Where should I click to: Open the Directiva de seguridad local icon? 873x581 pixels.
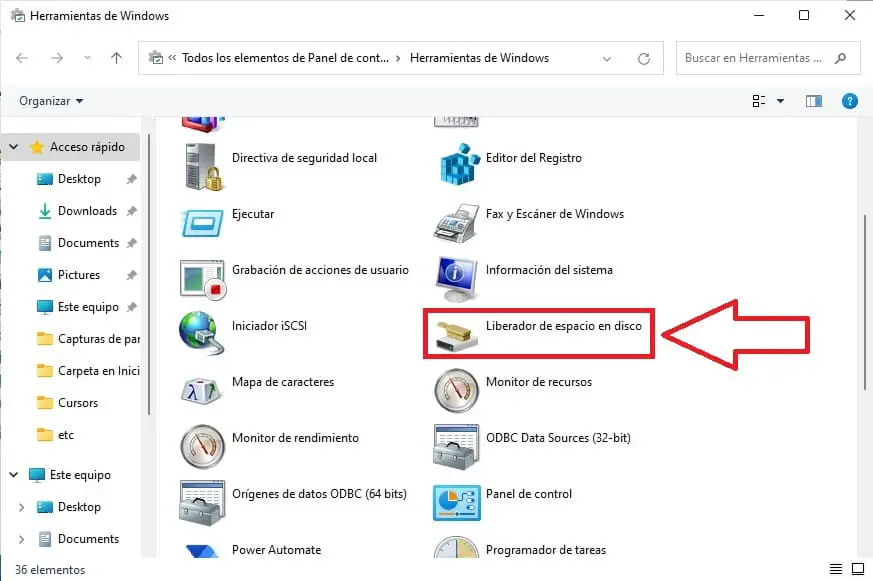[x=203, y=166]
